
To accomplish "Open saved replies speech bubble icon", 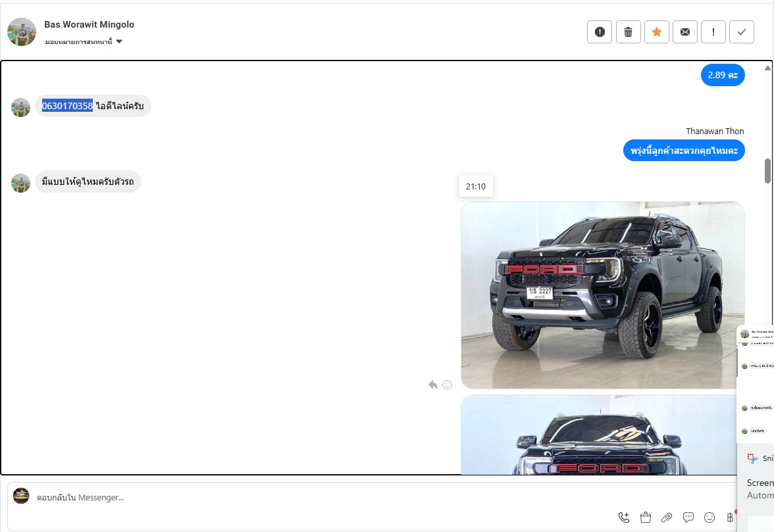I will [x=688, y=518].
